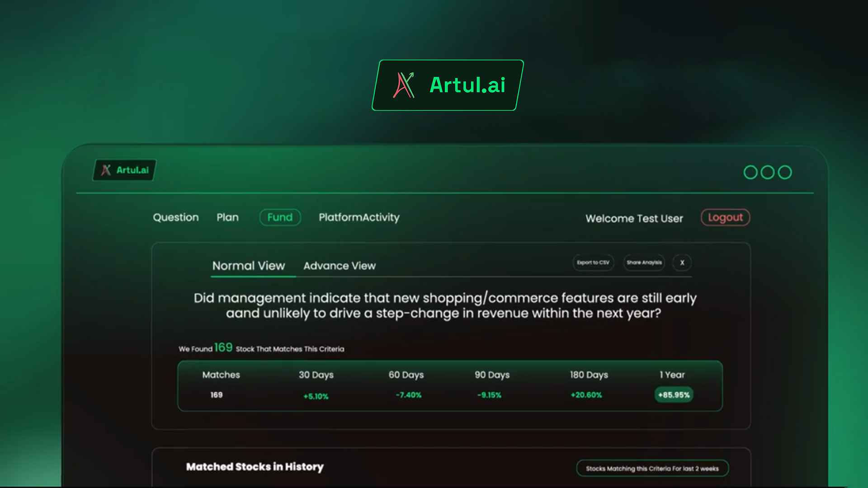Enable the Fund section toggle
This screenshot has width=868, height=488.
[x=280, y=217]
